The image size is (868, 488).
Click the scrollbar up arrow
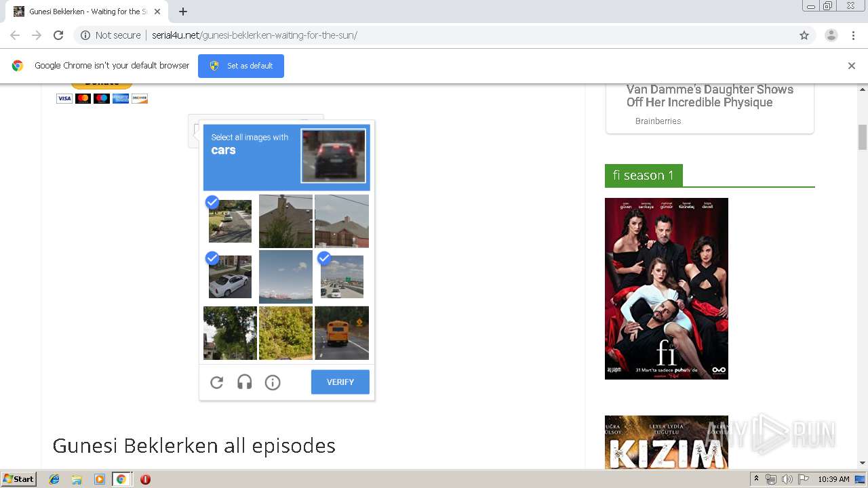tap(863, 89)
